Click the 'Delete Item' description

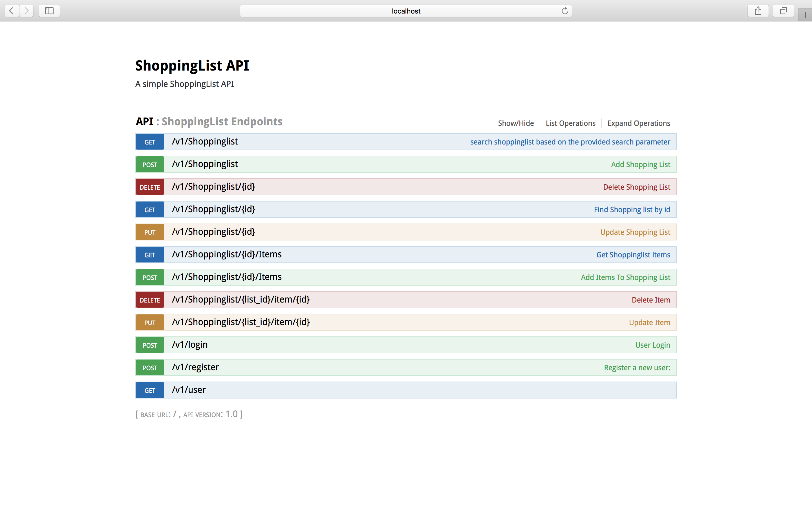click(x=651, y=300)
